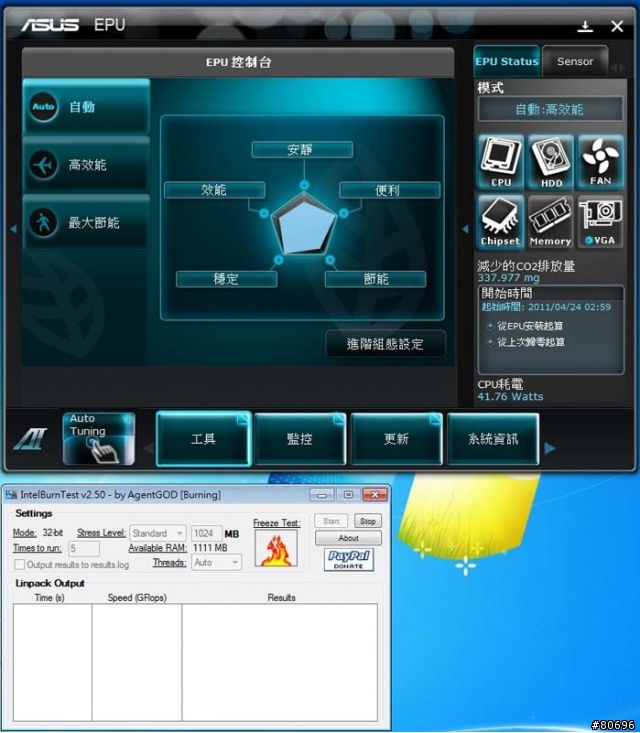Open the 監控 menu tab
The width and height of the screenshot is (640, 733).
300,438
